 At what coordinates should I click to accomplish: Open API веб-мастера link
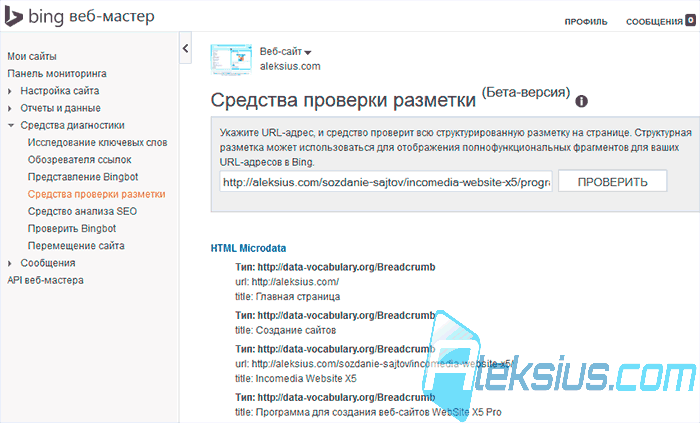point(45,280)
